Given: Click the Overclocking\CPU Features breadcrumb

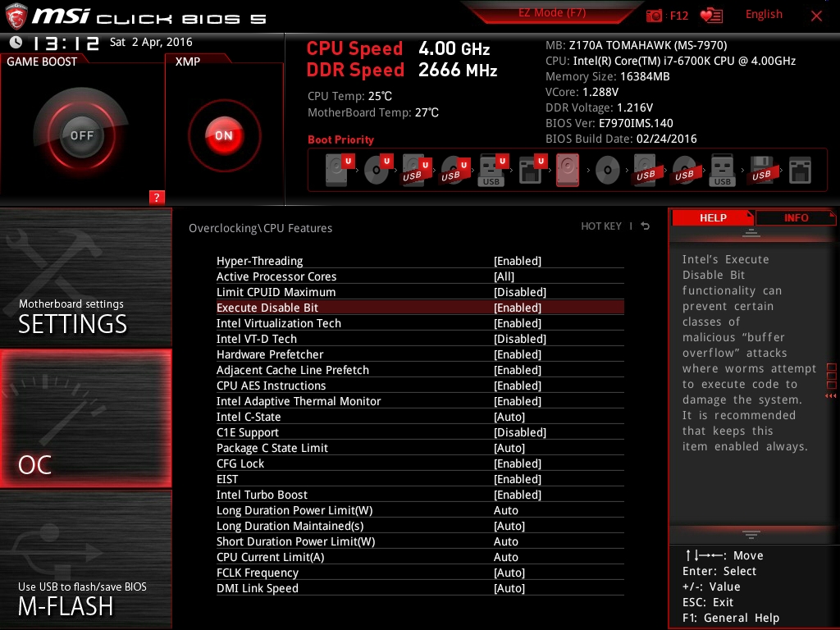Looking at the screenshot, I should (x=260, y=228).
